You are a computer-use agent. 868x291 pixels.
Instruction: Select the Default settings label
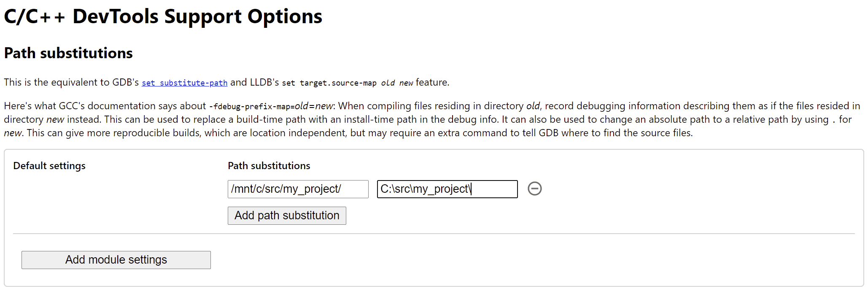pyautogui.click(x=49, y=166)
